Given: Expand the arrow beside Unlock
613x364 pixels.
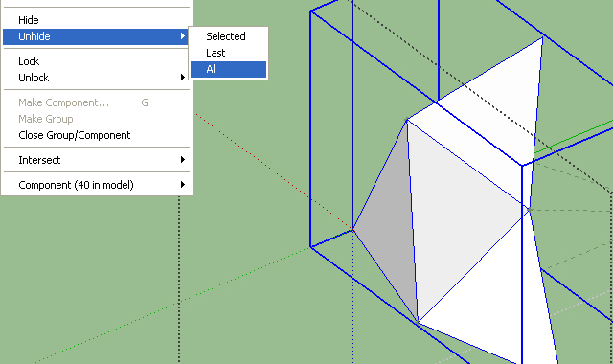Looking at the screenshot, I should point(183,77).
